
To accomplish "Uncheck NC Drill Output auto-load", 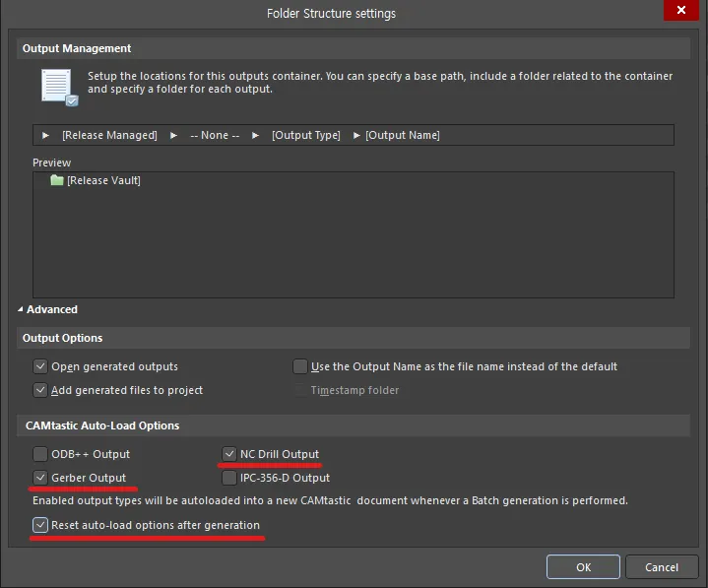I will pyautogui.click(x=229, y=454).
